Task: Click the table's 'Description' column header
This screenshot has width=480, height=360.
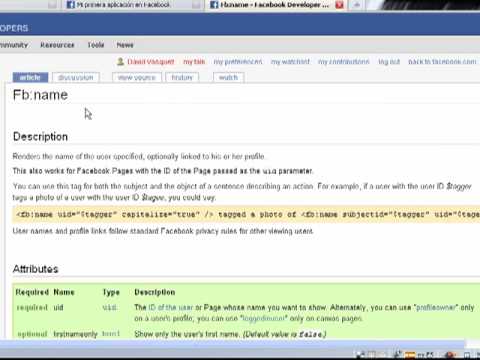Action: click(x=155, y=292)
